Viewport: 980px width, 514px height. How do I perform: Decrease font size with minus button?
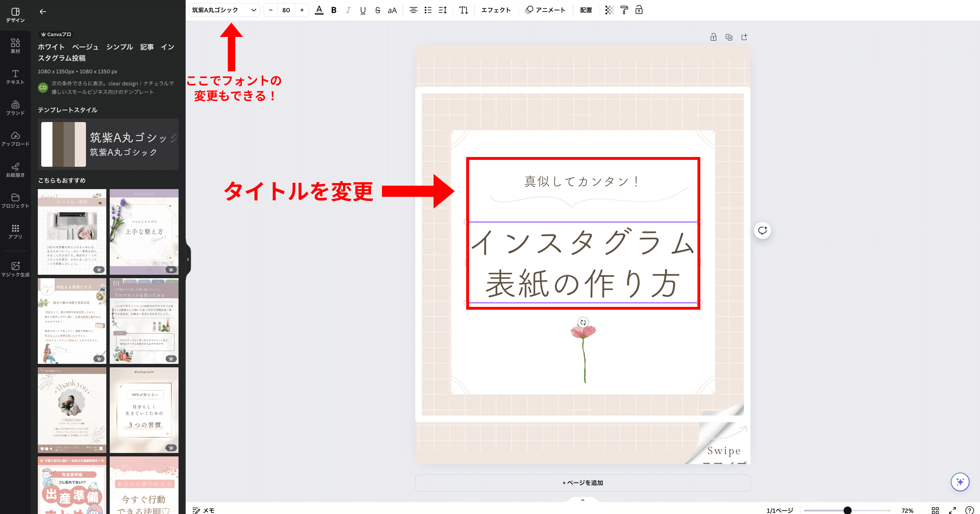point(271,10)
